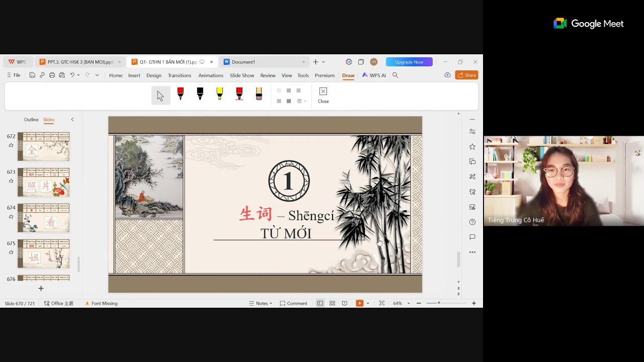Collapse the slide thumbnail panel
The width and height of the screenshot is (644, 362).
(72, 120)
